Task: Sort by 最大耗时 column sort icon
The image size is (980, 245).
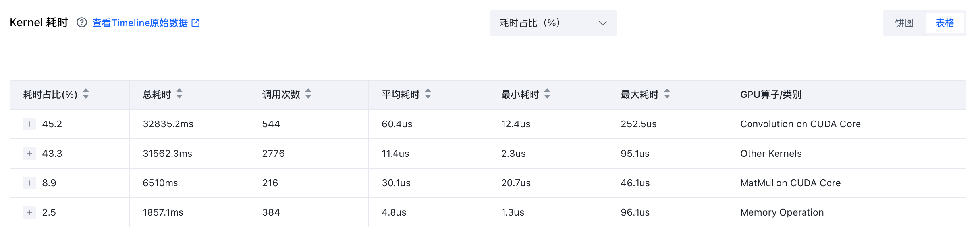Action: (667, 94)
